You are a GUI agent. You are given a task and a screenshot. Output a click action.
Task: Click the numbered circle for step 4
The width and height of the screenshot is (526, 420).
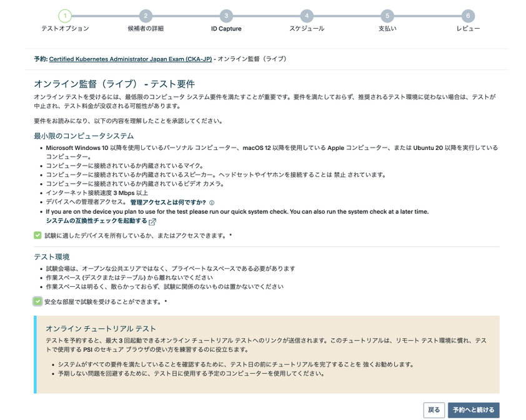306,16
